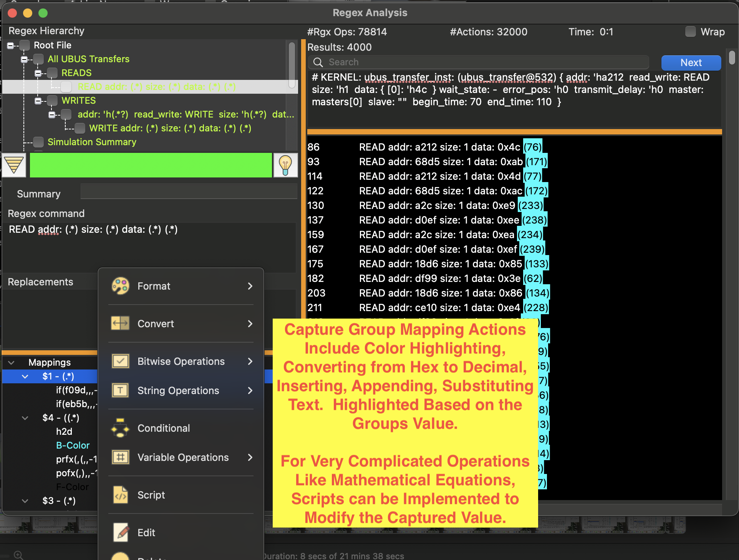The image size is (739, 560).
Task: Click the results pane vertical scrollbar
Action: coord(732,58)
